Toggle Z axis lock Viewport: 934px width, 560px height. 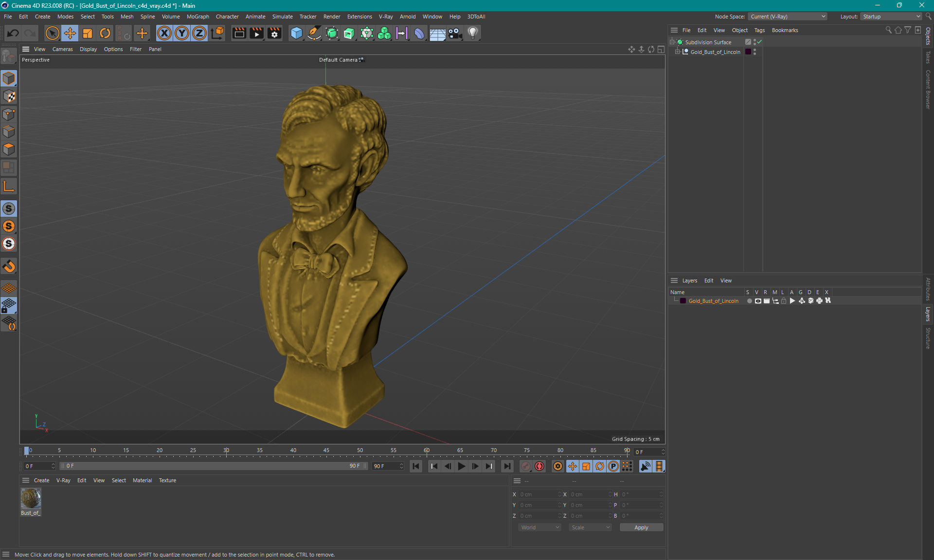[x=199, y=33]
